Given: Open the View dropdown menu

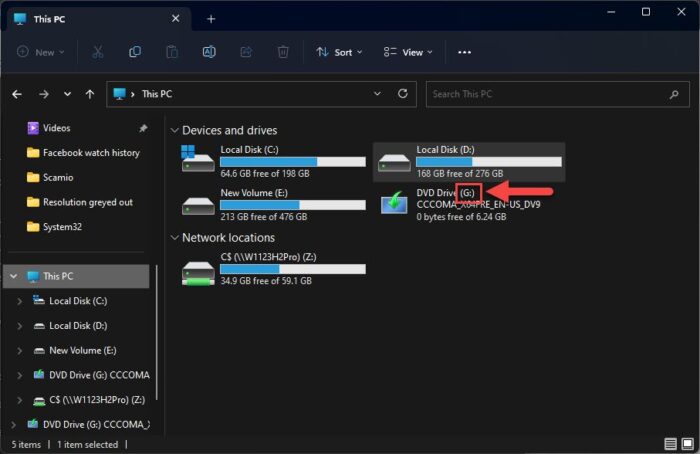Looking at the screenshot, I should tap(410, 52).
